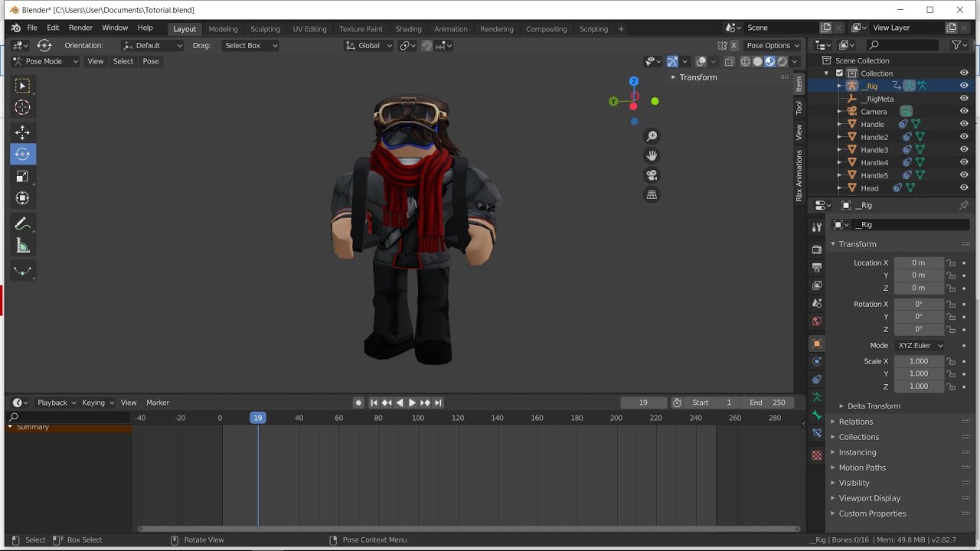Select the Annotate tool

[22, 223]
